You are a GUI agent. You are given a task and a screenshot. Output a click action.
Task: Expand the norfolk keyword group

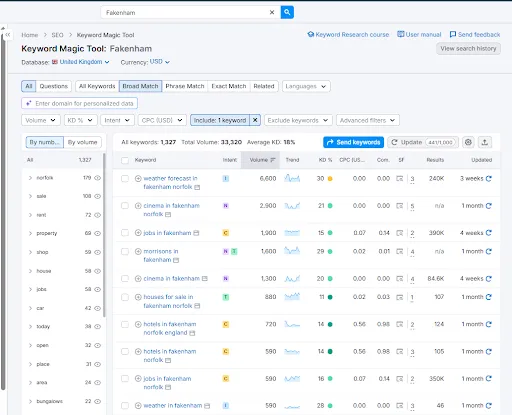click(x=30, y=178)
